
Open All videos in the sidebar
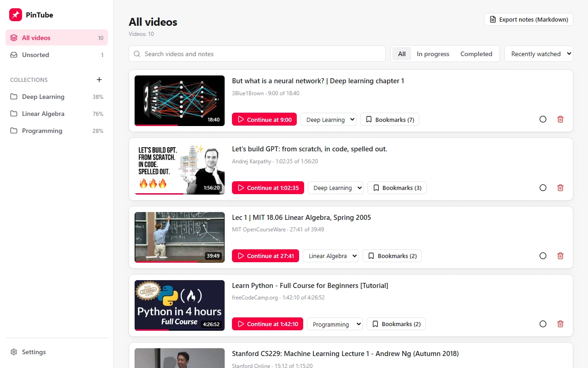click(x=57, y=38)
